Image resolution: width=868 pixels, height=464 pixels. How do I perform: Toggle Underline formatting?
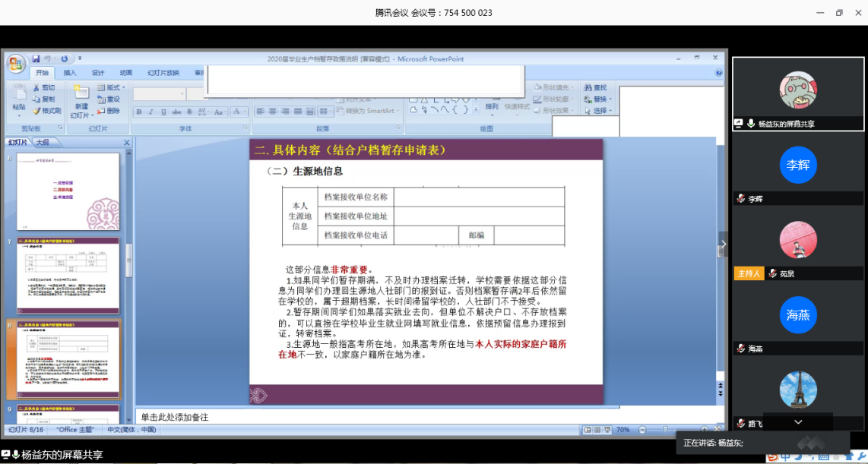[x=163, y=112]
